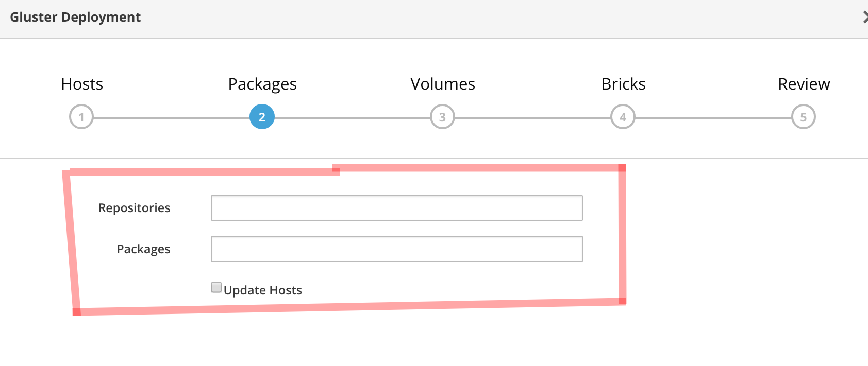Switch to the Volumes wizard step label
Image resolution: width=868 pixels, height=366 pixels.
click(443, 84)
